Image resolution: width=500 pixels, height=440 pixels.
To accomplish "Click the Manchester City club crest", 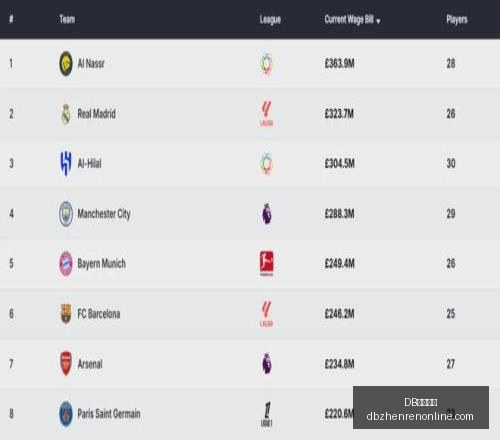I will [66, 214].
